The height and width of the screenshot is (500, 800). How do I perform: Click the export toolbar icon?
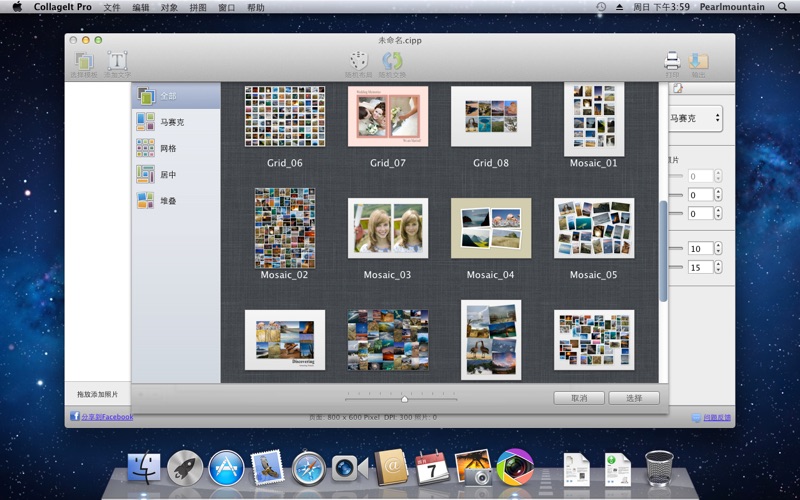point(698,60)
